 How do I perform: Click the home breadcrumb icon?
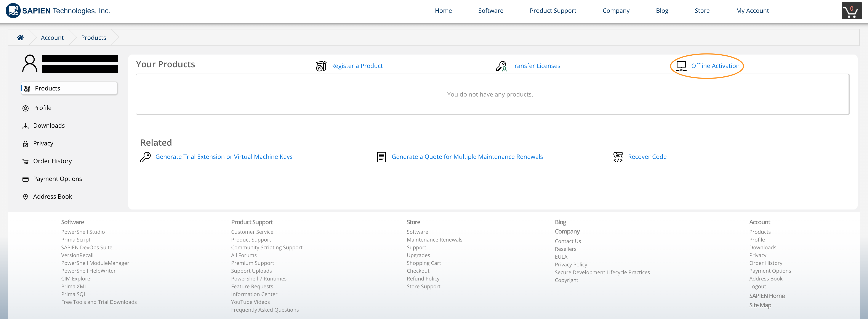pyautogui.click(x=20, y=37)
